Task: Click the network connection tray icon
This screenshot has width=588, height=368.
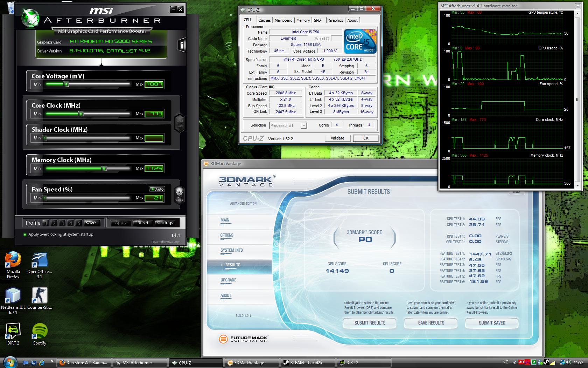Action: [562, 362]
